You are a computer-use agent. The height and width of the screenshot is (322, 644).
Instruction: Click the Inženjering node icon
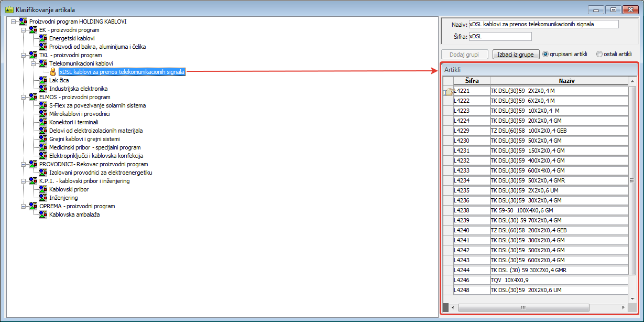43,198
